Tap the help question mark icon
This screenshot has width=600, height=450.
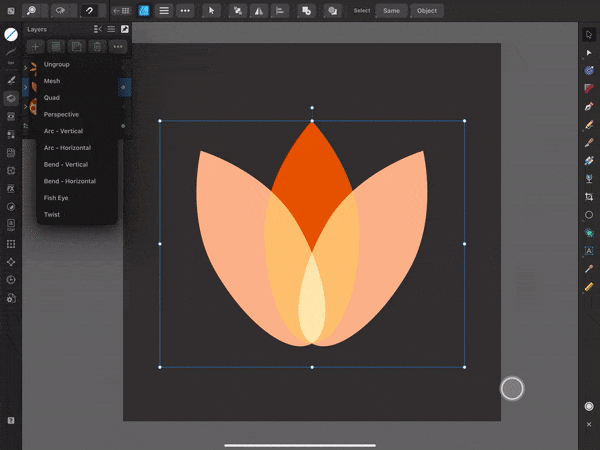pos(11,421)
